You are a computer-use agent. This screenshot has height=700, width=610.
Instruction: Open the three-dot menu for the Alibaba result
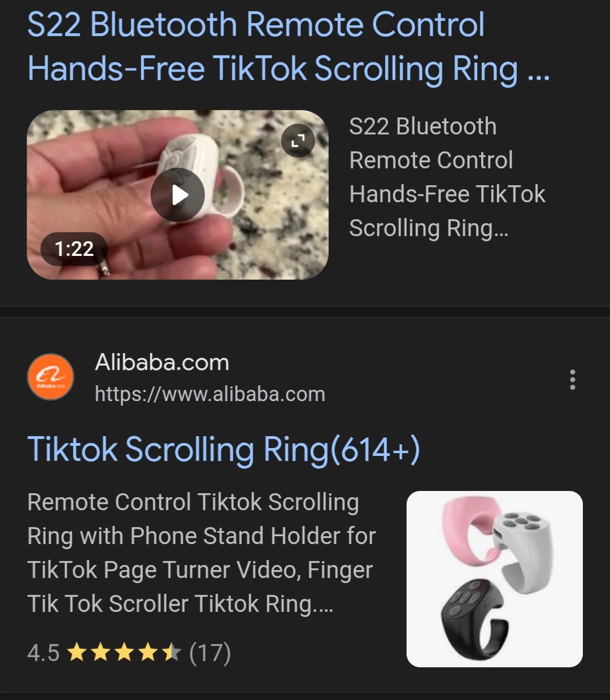(x=573, y=380)
